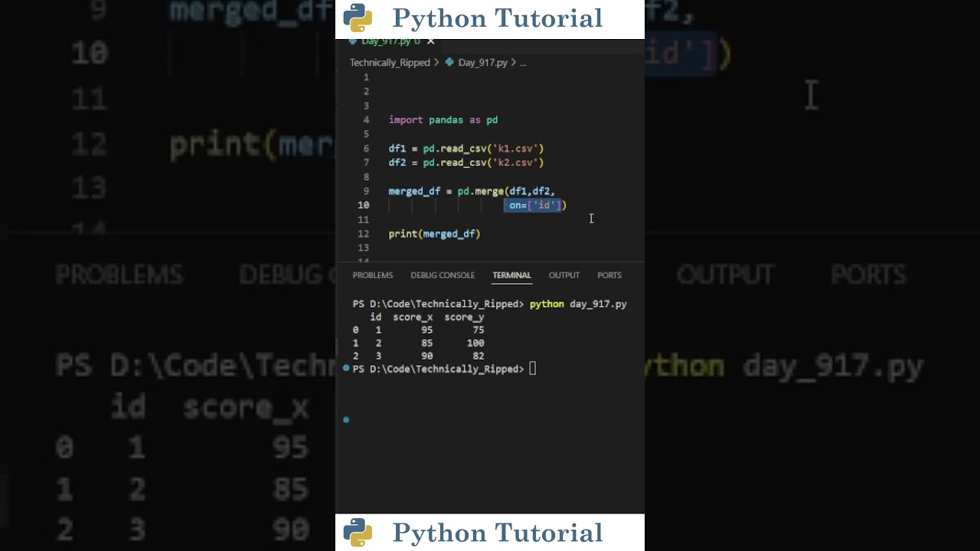Expand the breadcrumb ellipsis symbol list

pos(523,63)
